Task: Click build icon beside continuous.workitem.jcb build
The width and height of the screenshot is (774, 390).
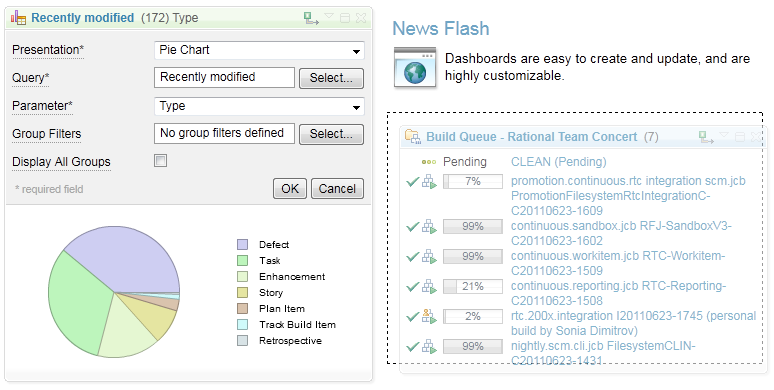Action: point(429,257)
